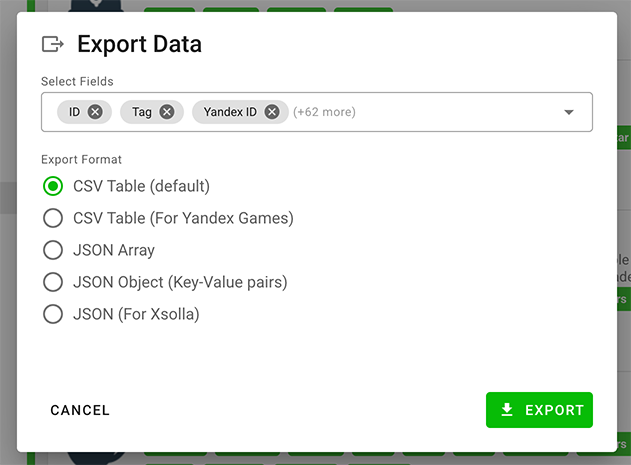Image resolution: width=631 pixels, height=465 pixels.
Task: Click the Export Data dialog title
Action: [x=139, y=44]
